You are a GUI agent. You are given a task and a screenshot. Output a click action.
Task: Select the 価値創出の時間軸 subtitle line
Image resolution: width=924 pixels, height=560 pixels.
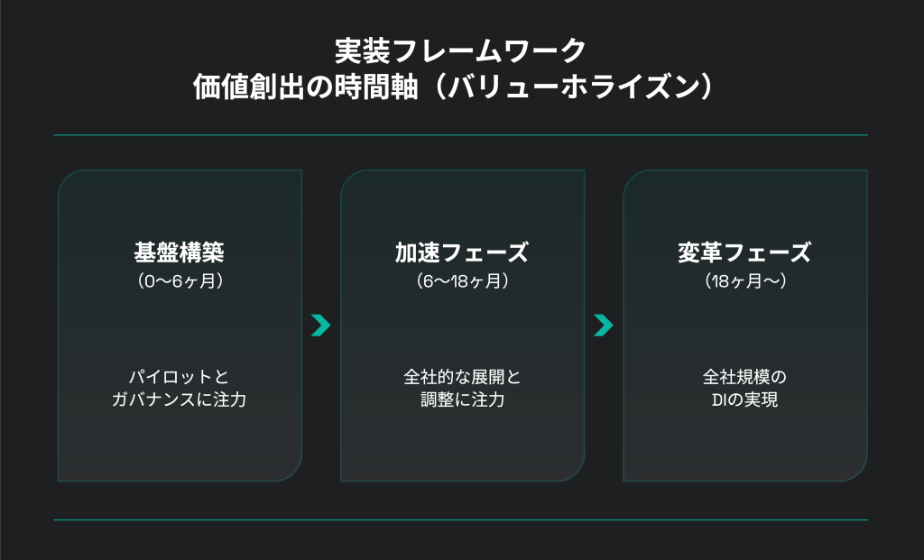pos(453,87)
